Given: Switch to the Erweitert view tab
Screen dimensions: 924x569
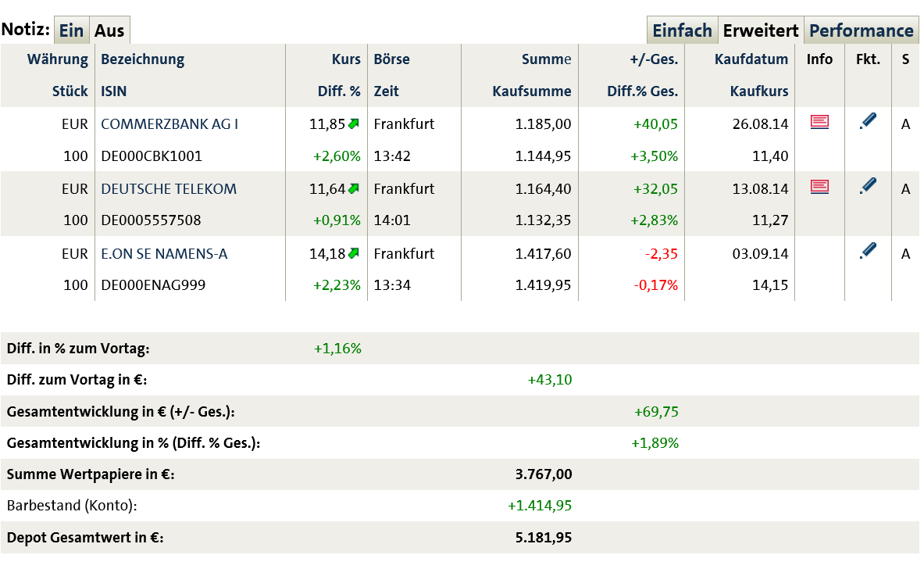Looking at the screenshot, I should (x=761, y=30).
